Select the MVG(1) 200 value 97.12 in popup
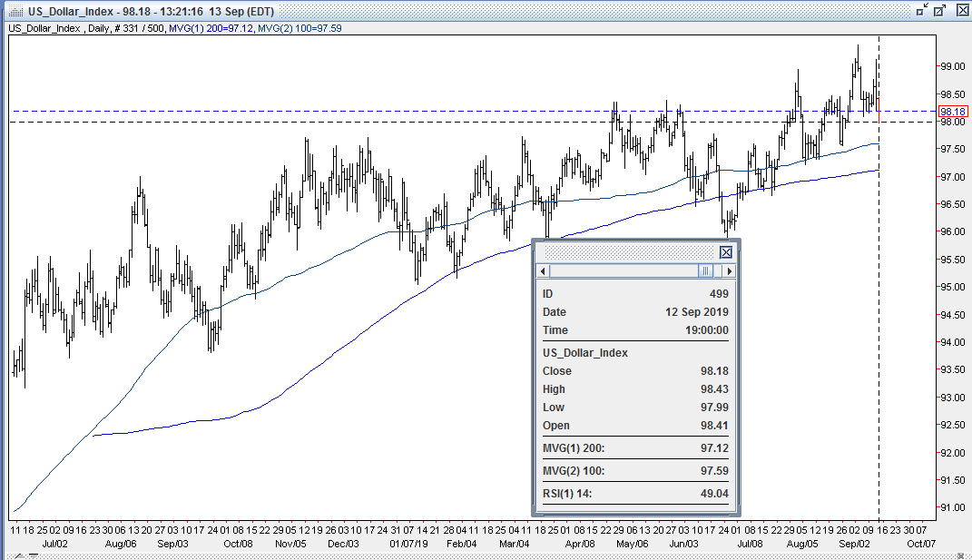Image resolution: width=972 pixels, height=560 pixels. click(715, 447)
